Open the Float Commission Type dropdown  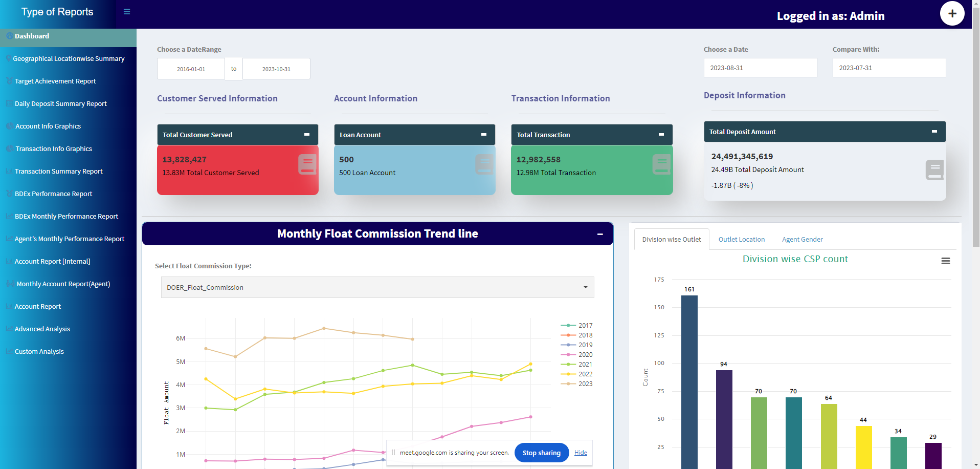coord(377,287)
